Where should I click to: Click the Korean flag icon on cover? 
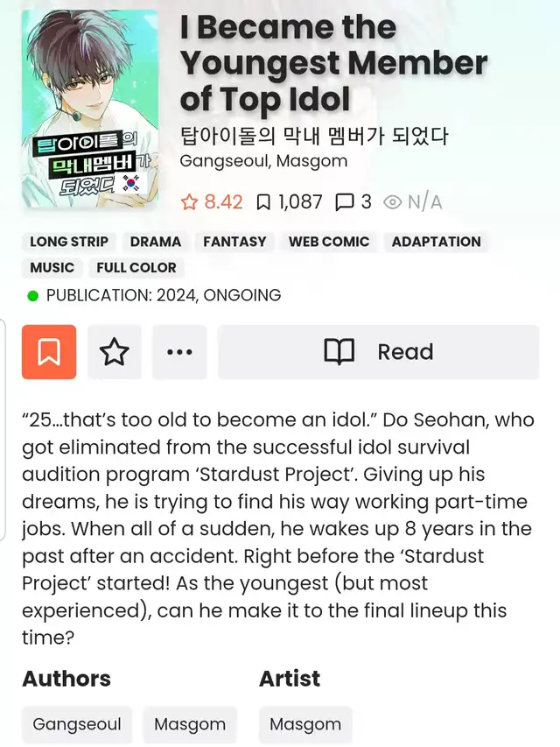[x=130, y=183]
